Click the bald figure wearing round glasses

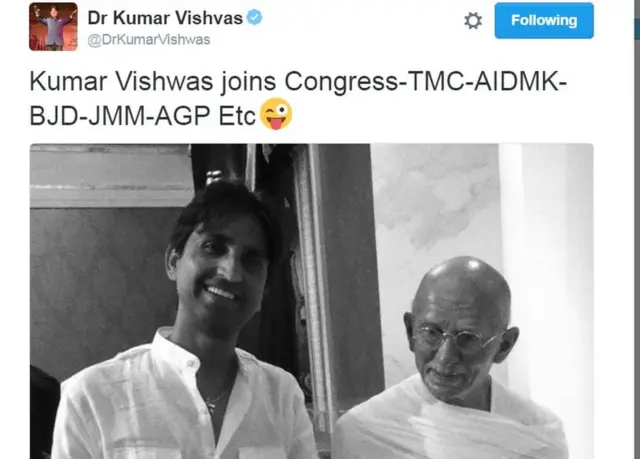(x=457, y=359)
